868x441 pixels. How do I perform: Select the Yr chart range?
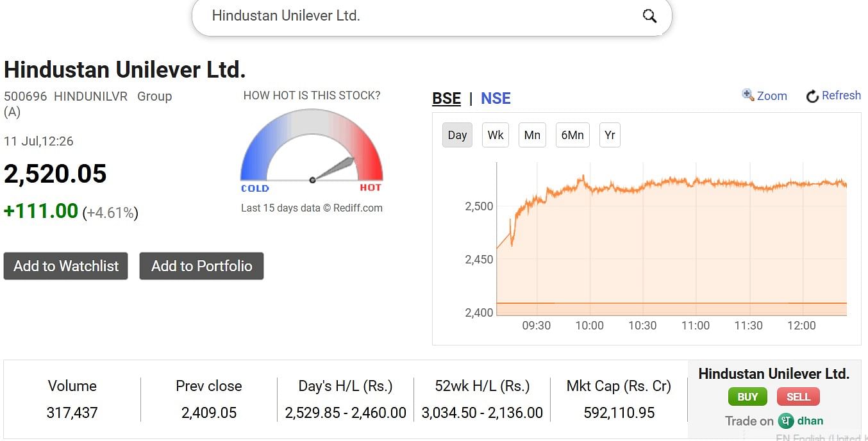[610, 135]
